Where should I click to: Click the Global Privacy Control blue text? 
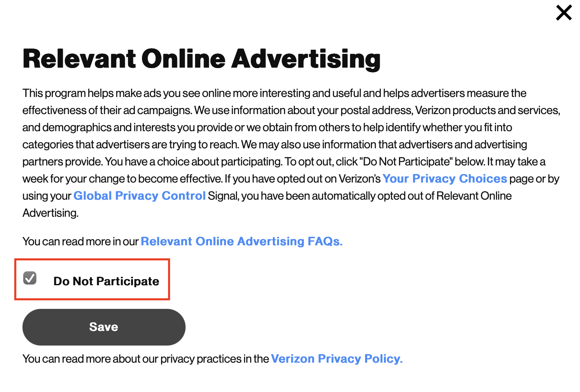coord(139,196)
